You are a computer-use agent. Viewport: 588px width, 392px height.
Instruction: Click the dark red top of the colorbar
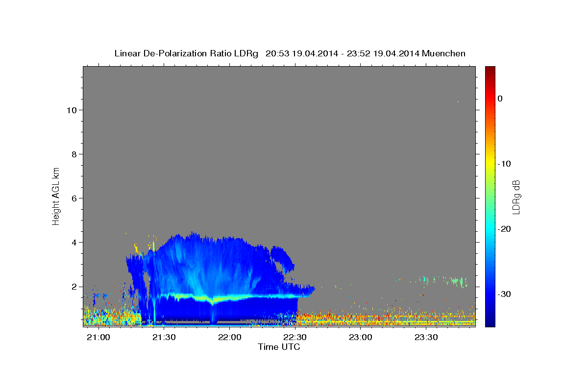pyautogui.click(x=490, y=70)
